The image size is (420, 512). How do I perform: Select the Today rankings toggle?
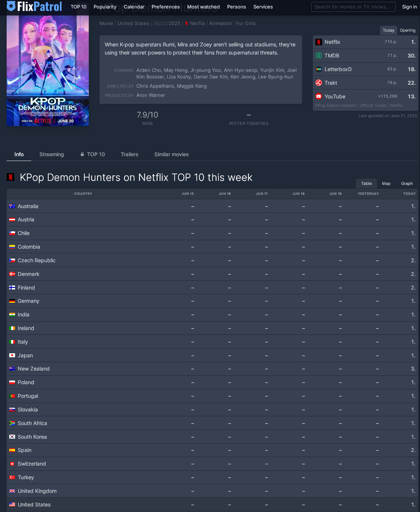tap(388, 30)
